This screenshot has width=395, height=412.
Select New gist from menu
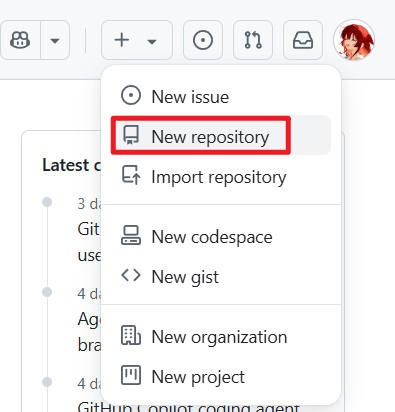click(221, 276)
